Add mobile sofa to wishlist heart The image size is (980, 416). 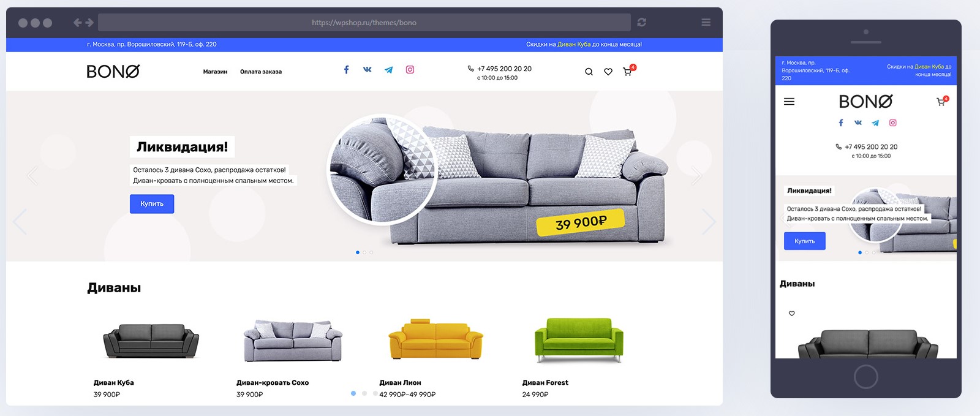pos(791,314)
